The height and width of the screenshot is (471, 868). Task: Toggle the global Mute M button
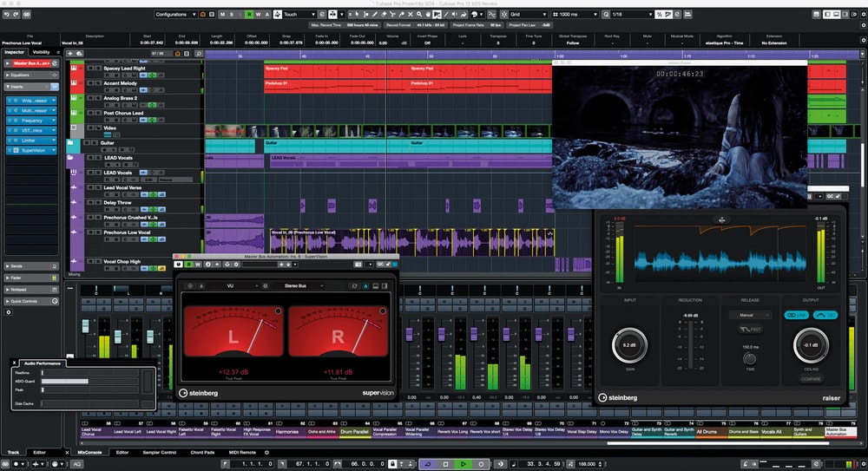tap(223, 15)
